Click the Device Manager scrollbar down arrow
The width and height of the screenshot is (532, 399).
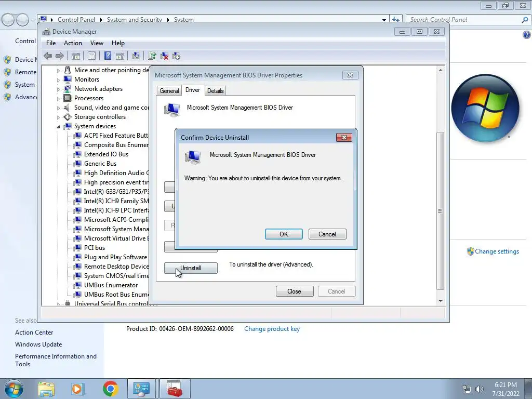coord(441,301)
